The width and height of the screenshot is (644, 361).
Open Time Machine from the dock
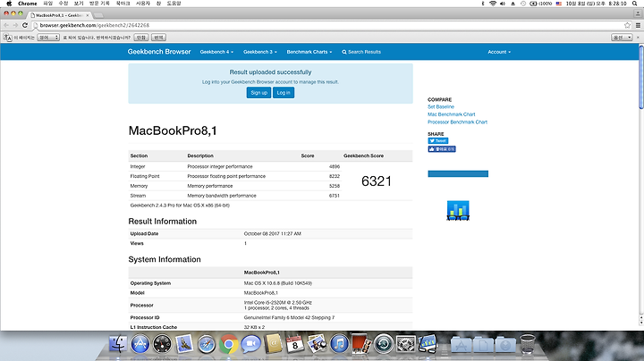[x=384, y=344]
